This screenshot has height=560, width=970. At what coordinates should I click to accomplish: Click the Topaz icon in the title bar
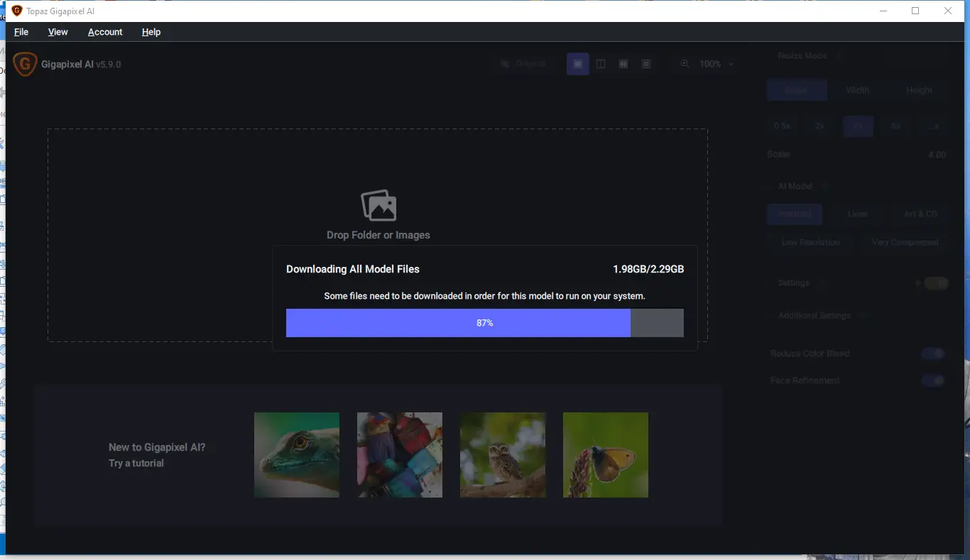click(x=17, y=11)
